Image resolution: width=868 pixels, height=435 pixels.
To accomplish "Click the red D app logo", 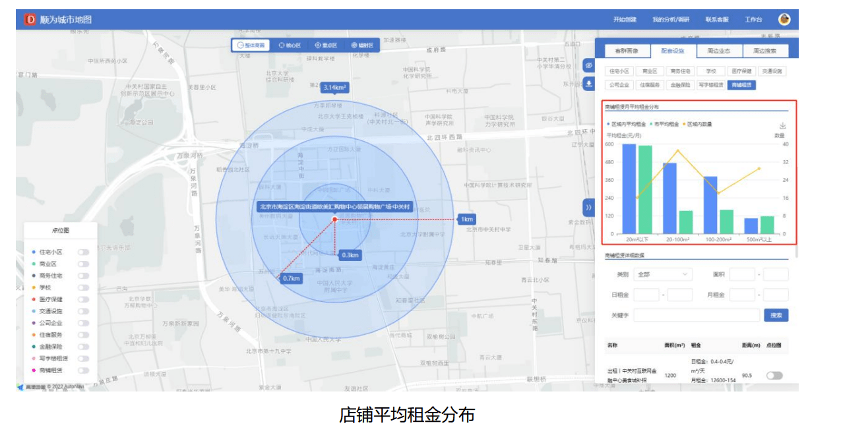I will [30, 20].
